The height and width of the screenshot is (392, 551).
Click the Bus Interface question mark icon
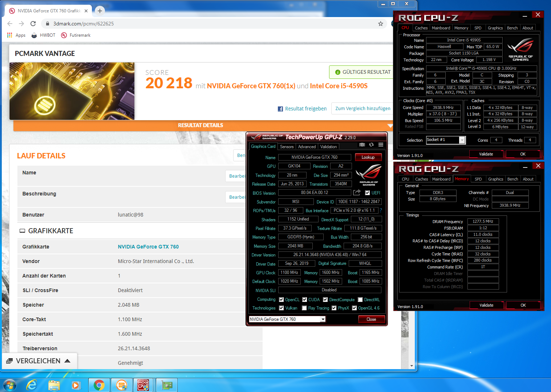pyautogui.click(x=381, y=210)
